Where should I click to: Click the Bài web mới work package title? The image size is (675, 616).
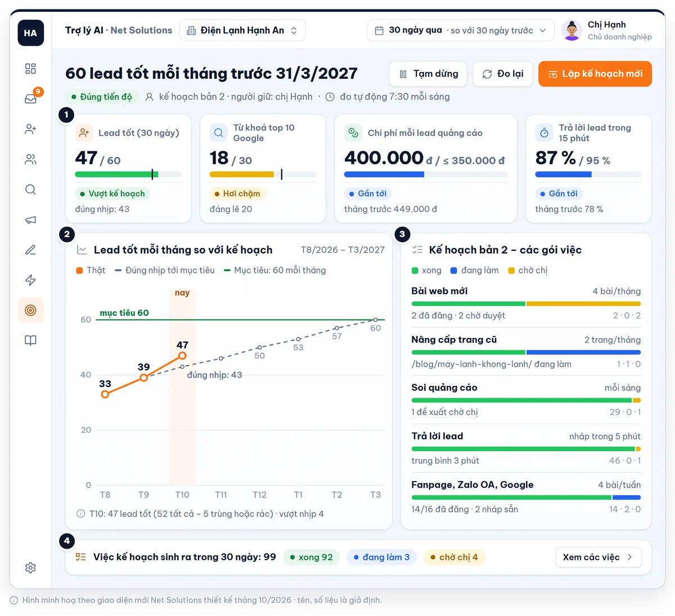439,291
